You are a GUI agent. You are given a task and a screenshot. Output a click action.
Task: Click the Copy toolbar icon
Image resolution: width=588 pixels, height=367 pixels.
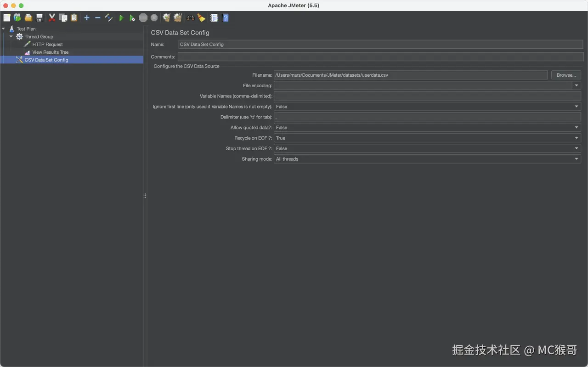coord(63,18)
